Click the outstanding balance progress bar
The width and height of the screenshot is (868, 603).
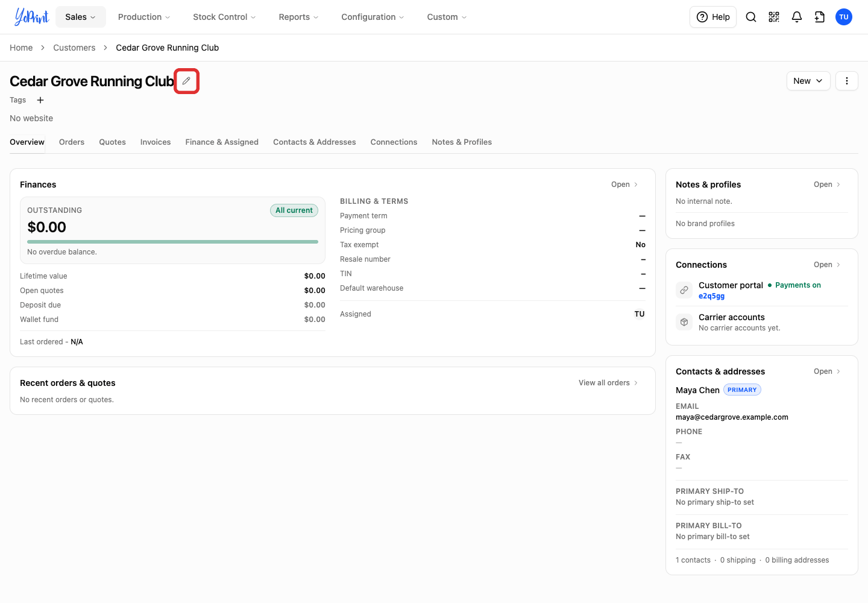172,242
